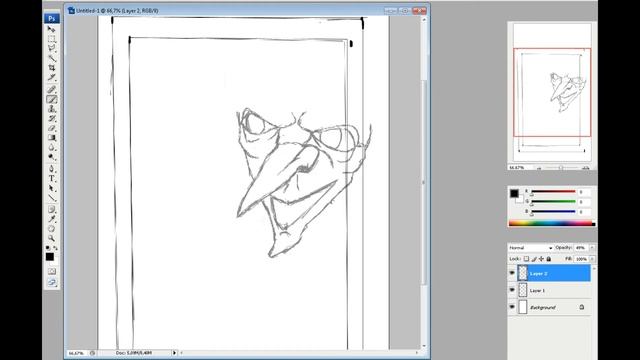The height and width of the screenshot is (360, 640).
Task: Pick a color from spectrum ramp
Action: (551, 223)
